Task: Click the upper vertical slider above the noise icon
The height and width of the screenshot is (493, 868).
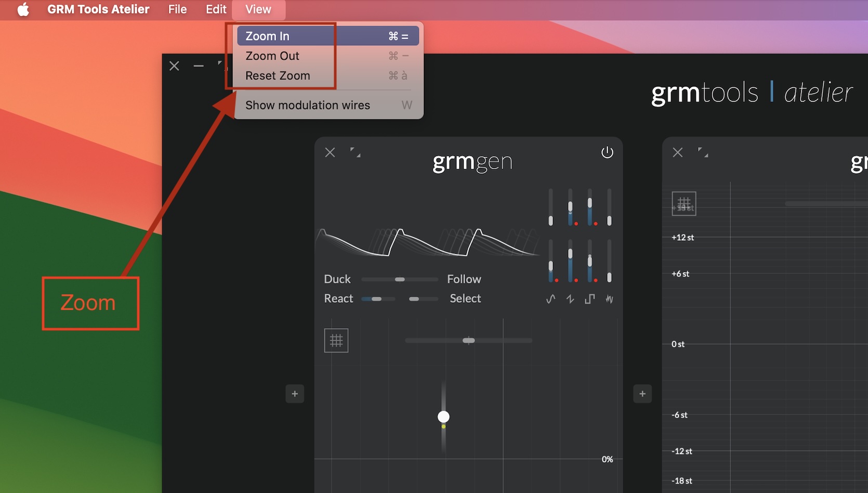Action: tap(609, 207)
